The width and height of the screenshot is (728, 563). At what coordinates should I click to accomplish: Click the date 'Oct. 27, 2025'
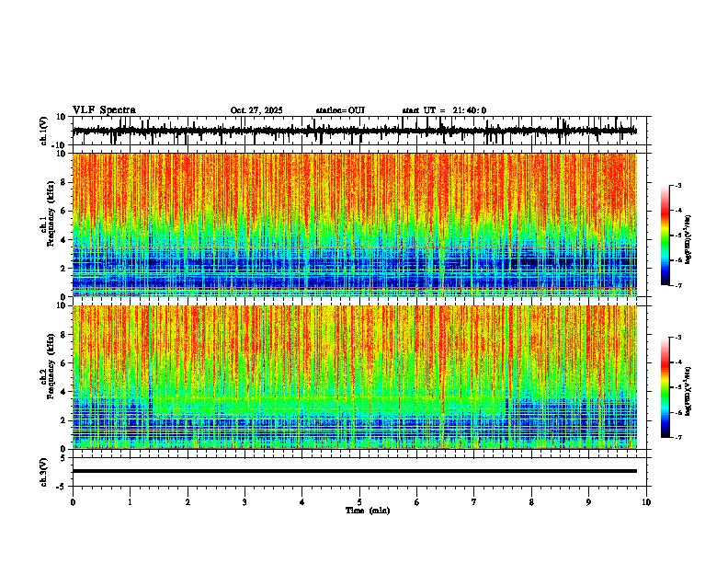256,110
